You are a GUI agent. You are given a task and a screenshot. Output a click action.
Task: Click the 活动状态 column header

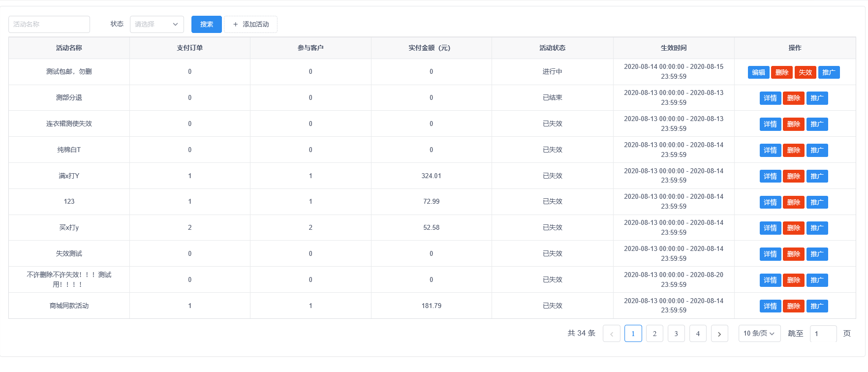click(x=552, y=48)
